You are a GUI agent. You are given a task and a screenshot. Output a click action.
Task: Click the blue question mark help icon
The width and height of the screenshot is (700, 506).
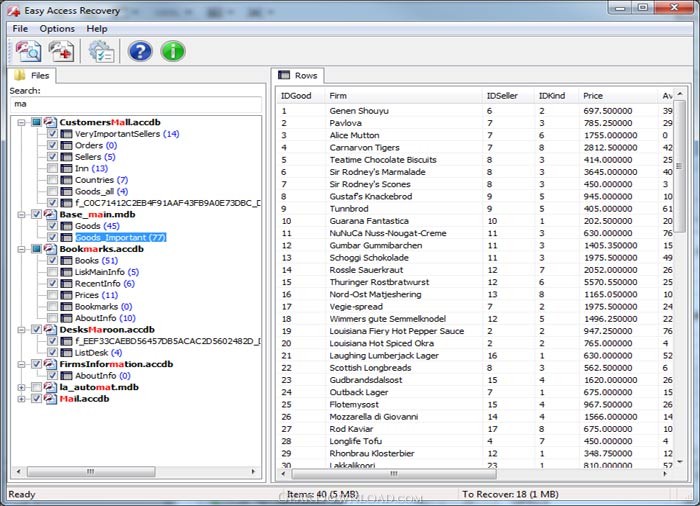pos(140,51)
